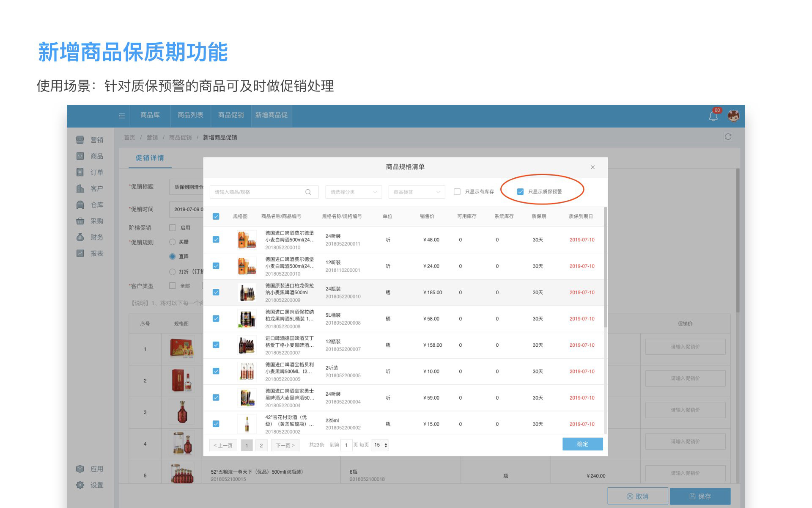Uncheck 只显示质保预警 checkbox
This screenshot has width=812, height=508.
pos(520,192)
